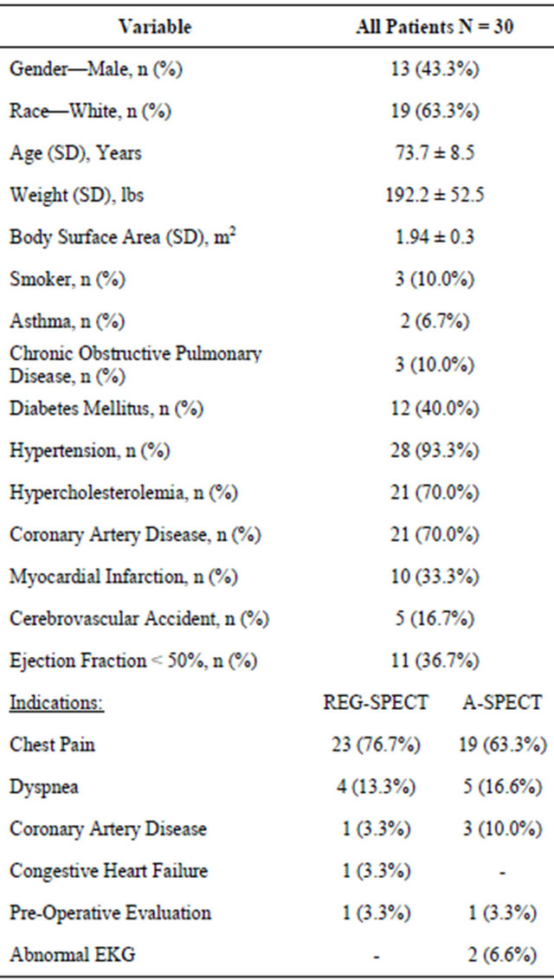This screenshot has width=554, height=980.
Task: Click the Variable column header
Action: point(155,28)
